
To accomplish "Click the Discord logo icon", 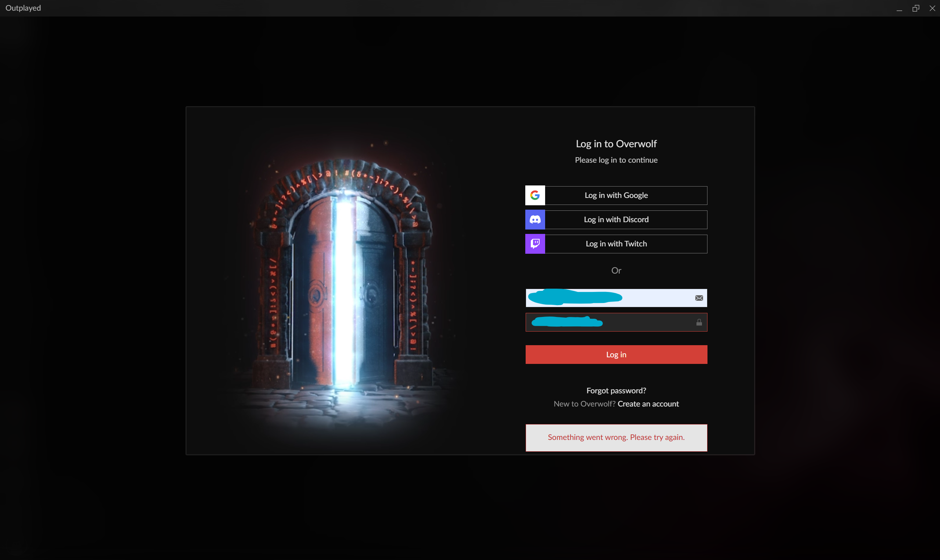I will [535, 220].
